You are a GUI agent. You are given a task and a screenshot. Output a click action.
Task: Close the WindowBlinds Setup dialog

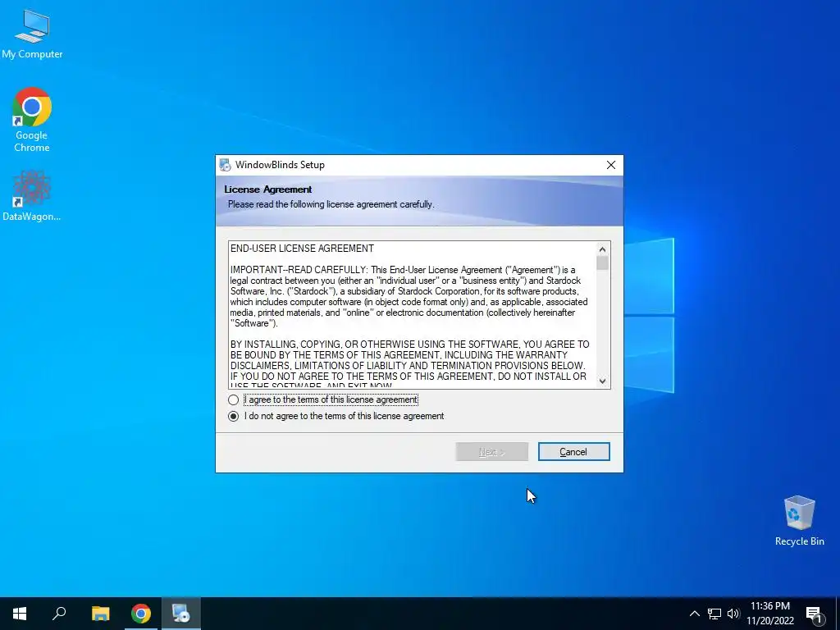click(x=610, y=165)
